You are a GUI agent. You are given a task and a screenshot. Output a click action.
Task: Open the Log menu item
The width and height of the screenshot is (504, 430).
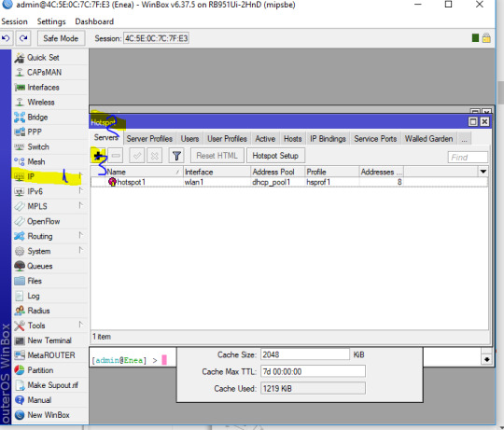49,296
